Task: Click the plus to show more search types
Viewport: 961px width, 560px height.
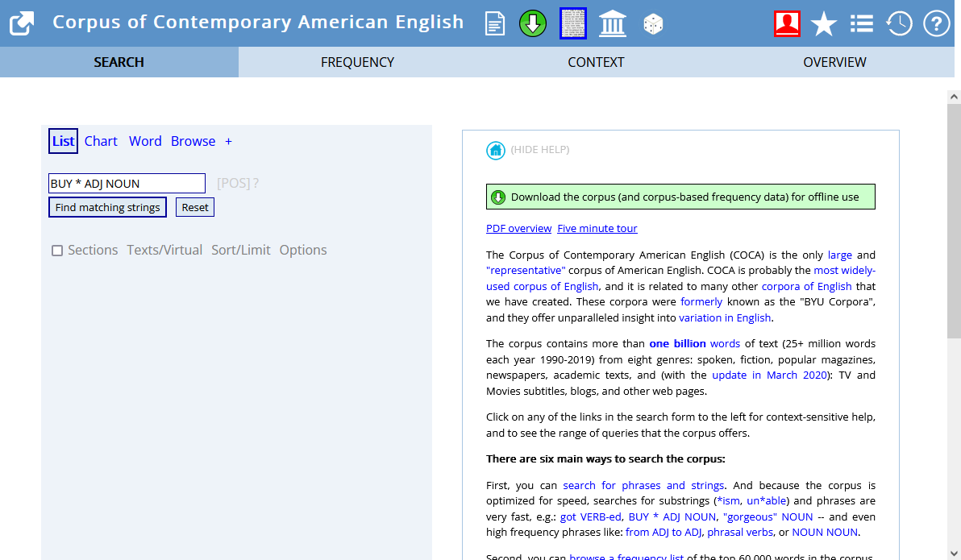Action: point(229,142)
